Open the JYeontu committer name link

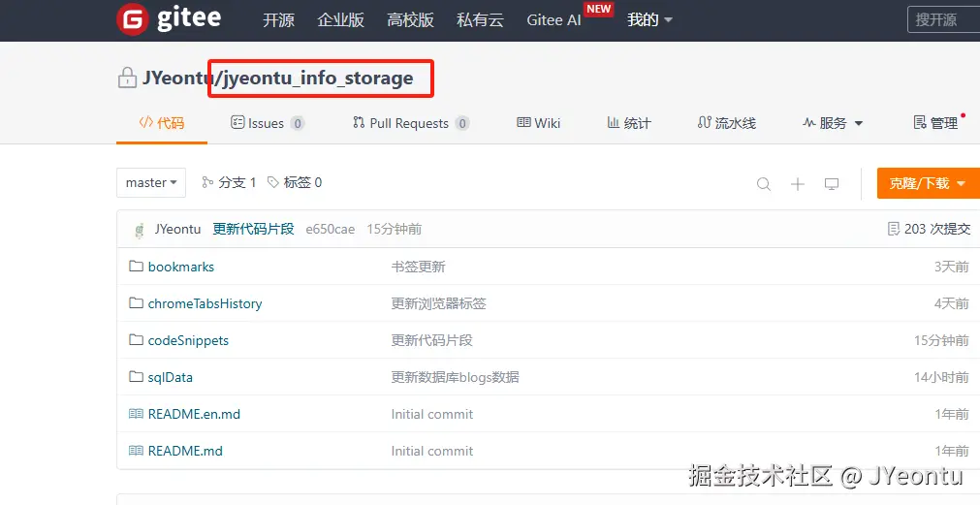177,230
